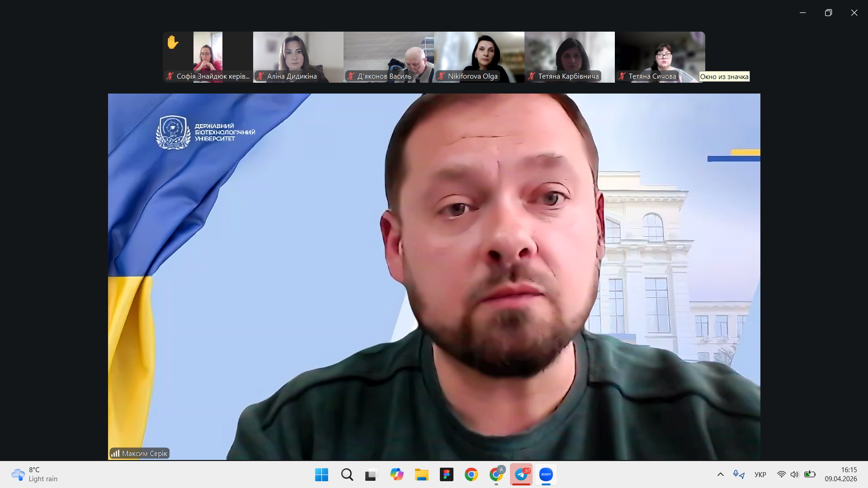Open the clock and date flyout
Image resolution: width=868 pixels, height=488 pixels.
point(840,474)
